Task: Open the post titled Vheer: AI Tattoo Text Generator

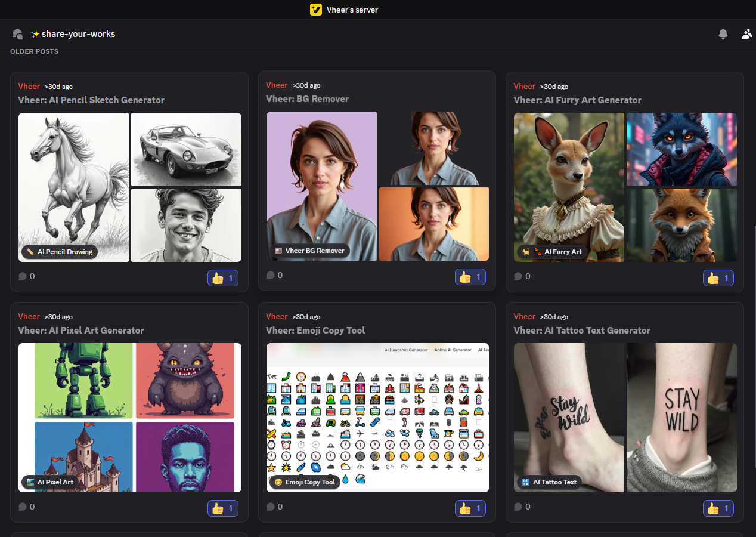Action: click(x=582, y=331)
